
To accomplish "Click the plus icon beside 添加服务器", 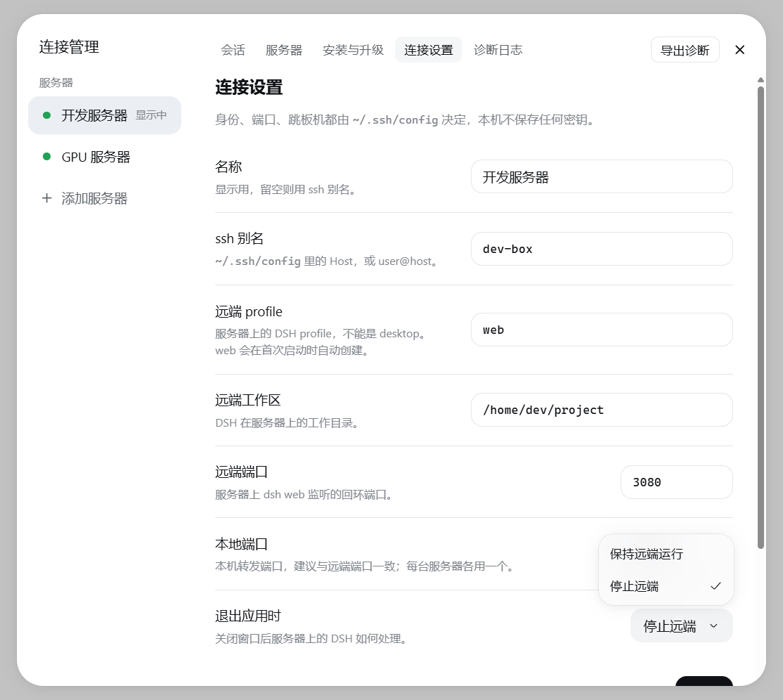I will 46,198.
